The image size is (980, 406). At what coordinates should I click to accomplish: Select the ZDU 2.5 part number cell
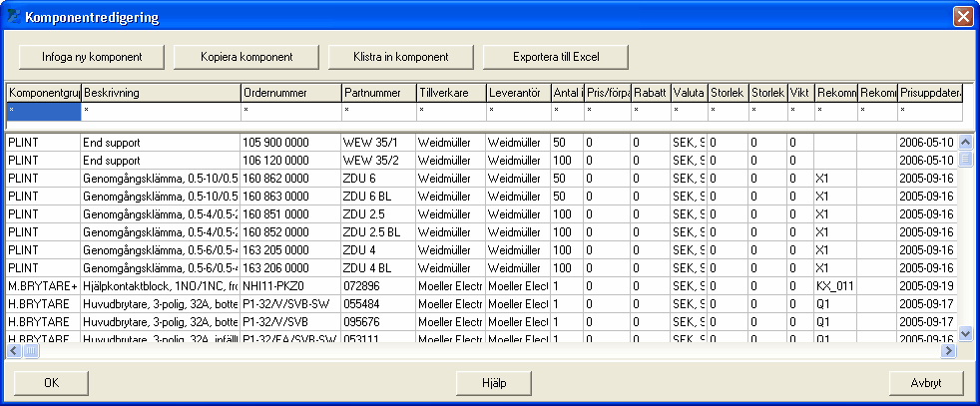(x=379, y=214)
